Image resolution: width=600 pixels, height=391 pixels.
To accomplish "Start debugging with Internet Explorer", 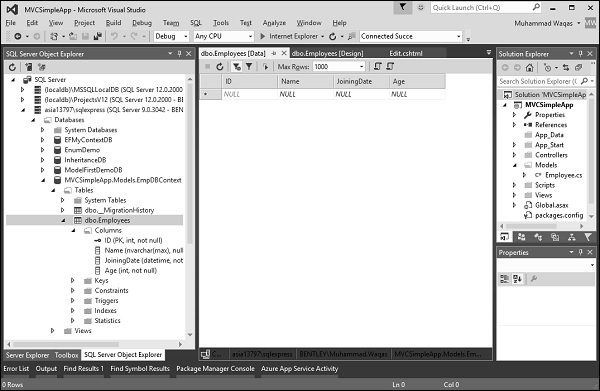I will tap(289, 36).
